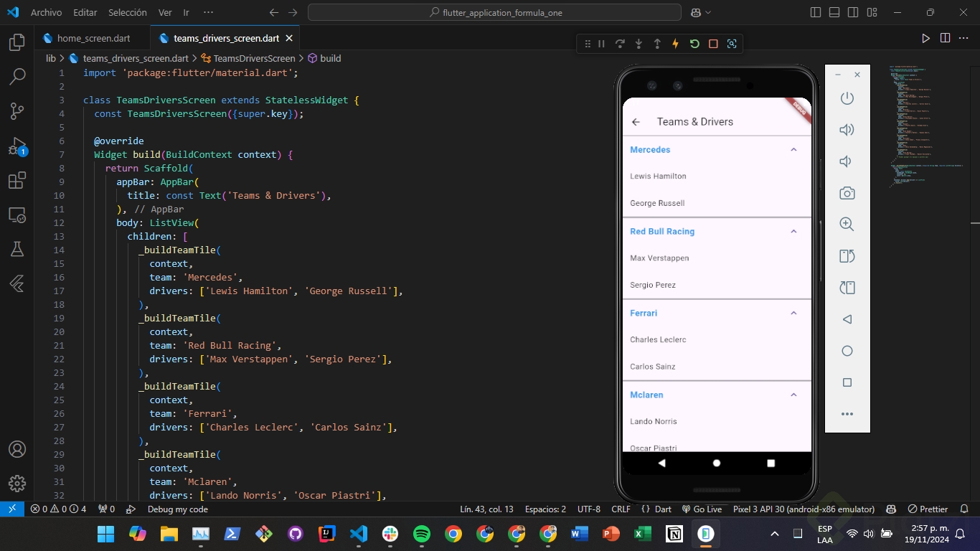The height and width of the screenshot is (551, 980).
Task: Run the Dart file with play button
Action: 926,38
